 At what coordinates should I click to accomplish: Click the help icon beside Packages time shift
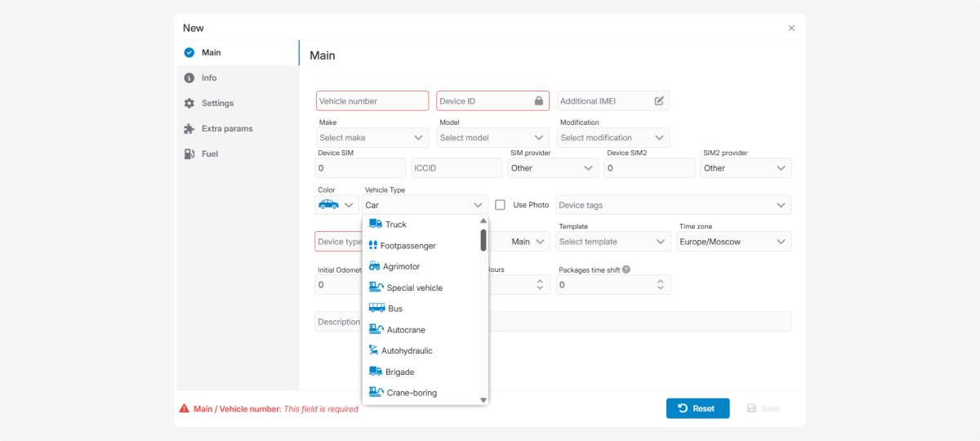pos(626,269)
